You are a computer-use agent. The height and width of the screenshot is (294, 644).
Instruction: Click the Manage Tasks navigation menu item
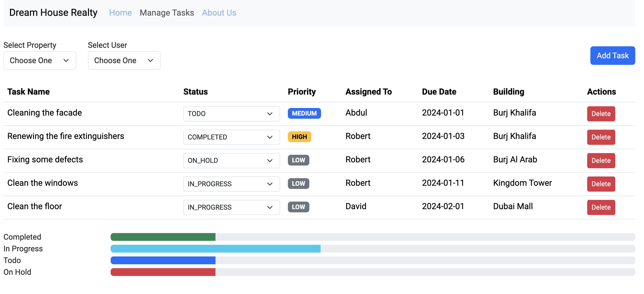coord(167,12)
